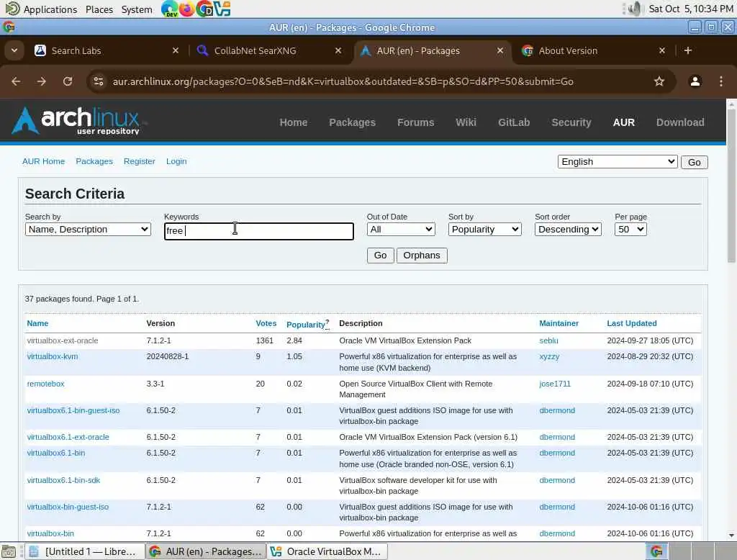Viewport: 737px width, 560px height.
Task: Click the Orphans button
Action: pos(422,256)
